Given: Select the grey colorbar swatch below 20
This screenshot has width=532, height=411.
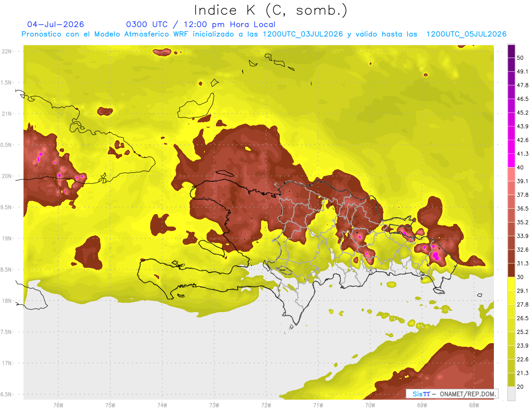Looking at the screenshot, I should [x=511, y=394].
